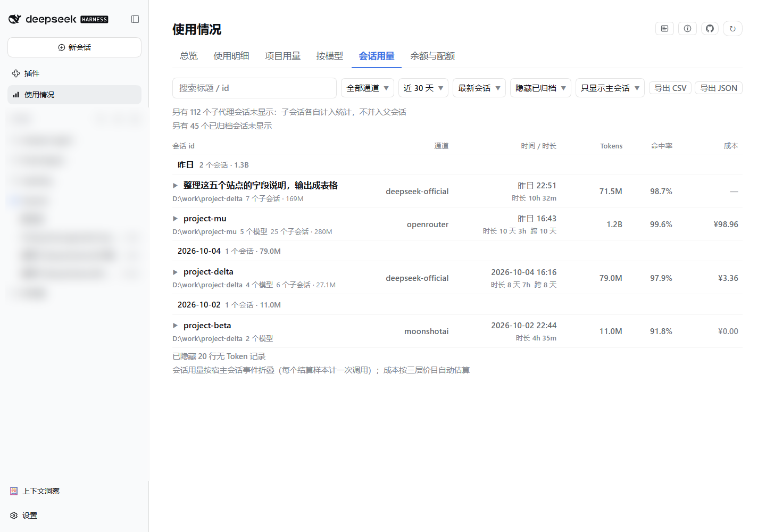Image resolution: width=766 pixels, height=532 pixels.
Task: Click the 91.8% hit rate value
Action: (x=661, y=331)
